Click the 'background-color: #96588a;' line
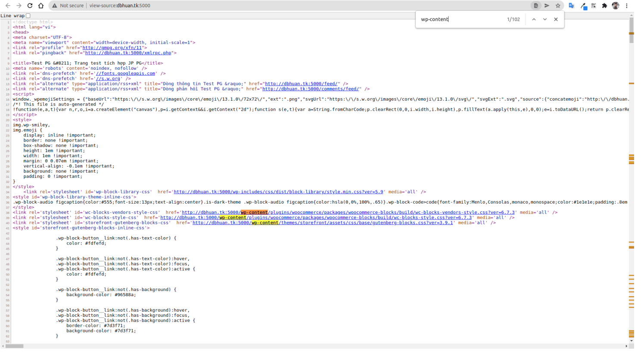Screen dimensions: 644x356 (101, 295)
